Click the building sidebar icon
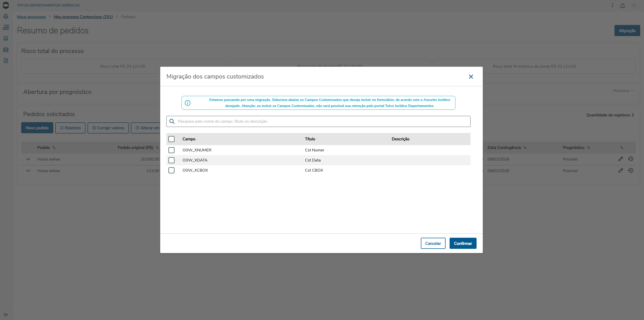Image resolution: width=644 pixels, height=320 pixels. click(6, 49)
